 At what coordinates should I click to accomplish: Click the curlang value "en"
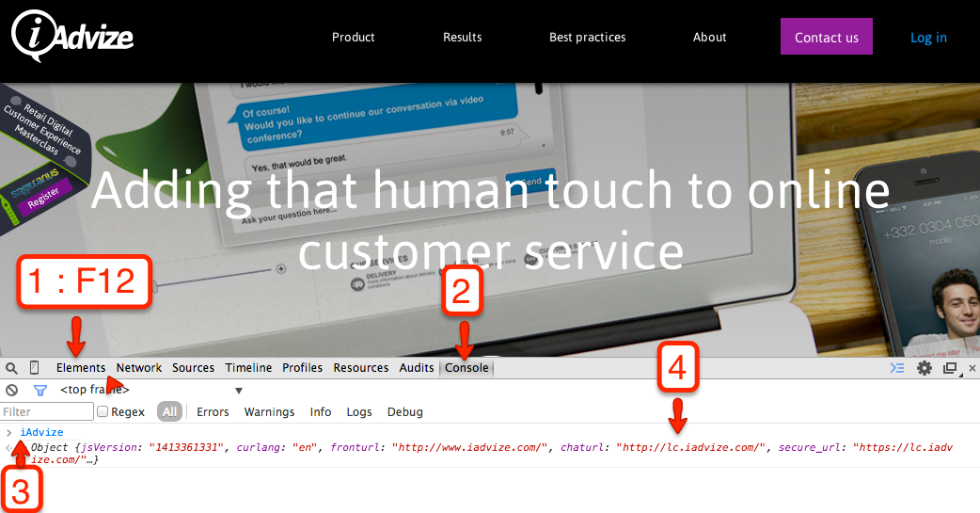coord(306,447)
